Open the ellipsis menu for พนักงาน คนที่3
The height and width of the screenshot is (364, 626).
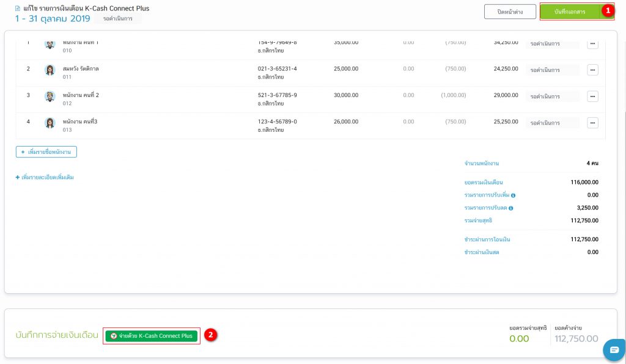(592, 122)
